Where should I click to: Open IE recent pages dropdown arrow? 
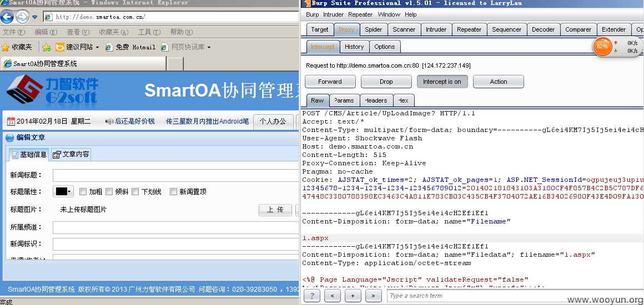(34, 17)
